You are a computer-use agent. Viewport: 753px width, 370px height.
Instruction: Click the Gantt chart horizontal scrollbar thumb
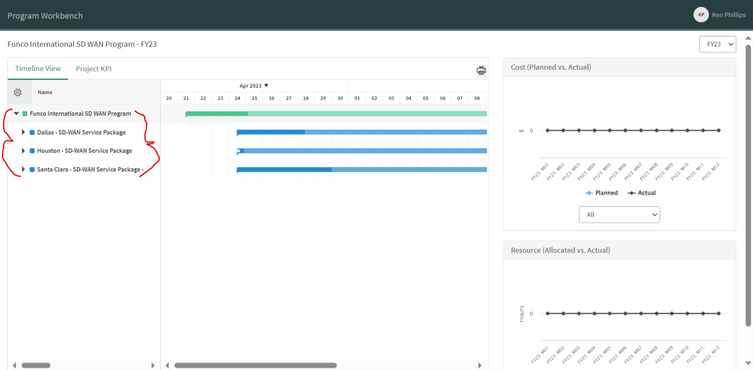tap(255, 366)
